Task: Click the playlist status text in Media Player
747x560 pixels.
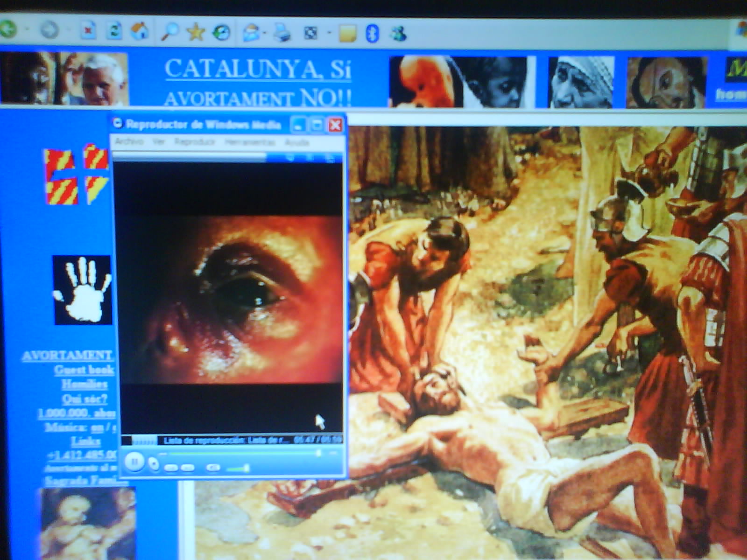Action: point(226,440)
